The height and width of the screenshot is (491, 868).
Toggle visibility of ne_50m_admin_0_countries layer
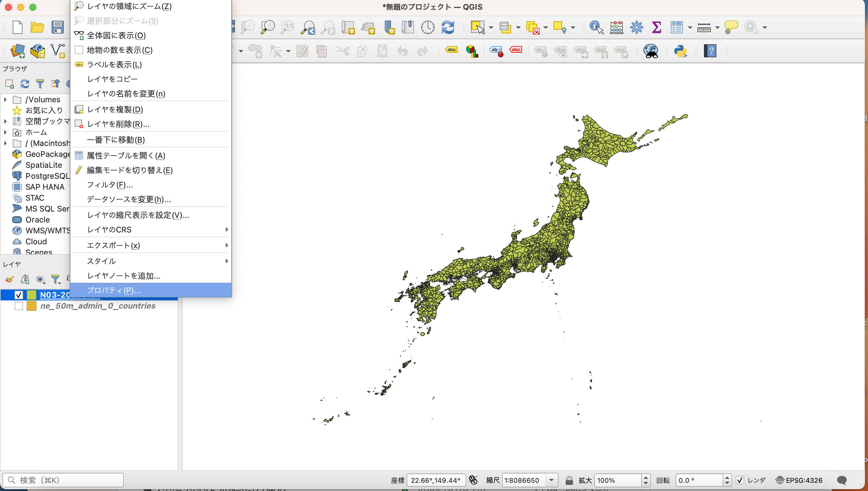coord(19,306)
